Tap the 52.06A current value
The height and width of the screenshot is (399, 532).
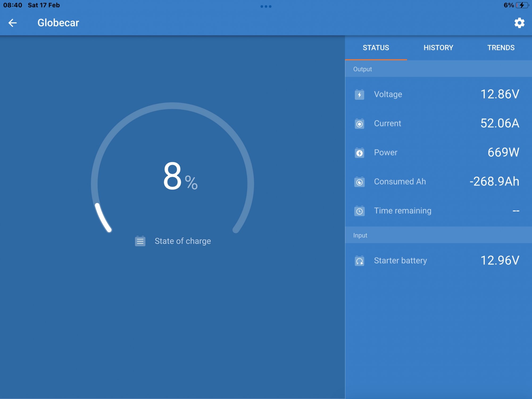tap(500, 123)
